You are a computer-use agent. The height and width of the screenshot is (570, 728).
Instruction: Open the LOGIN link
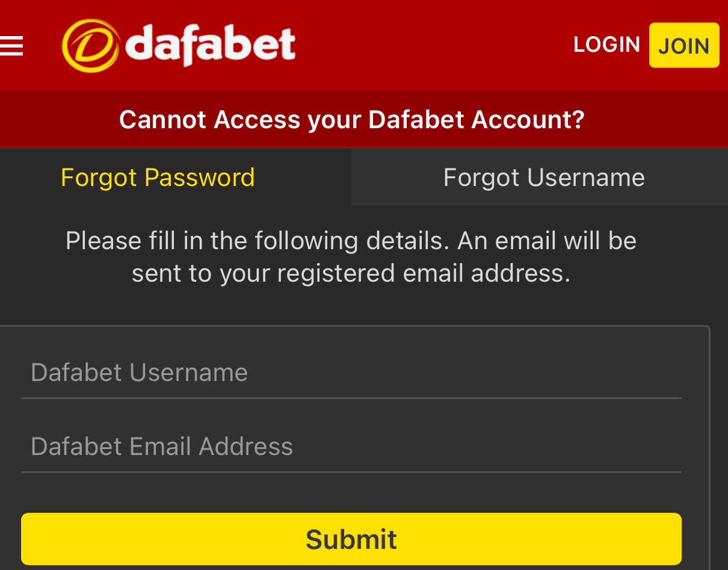pos(606,45)
